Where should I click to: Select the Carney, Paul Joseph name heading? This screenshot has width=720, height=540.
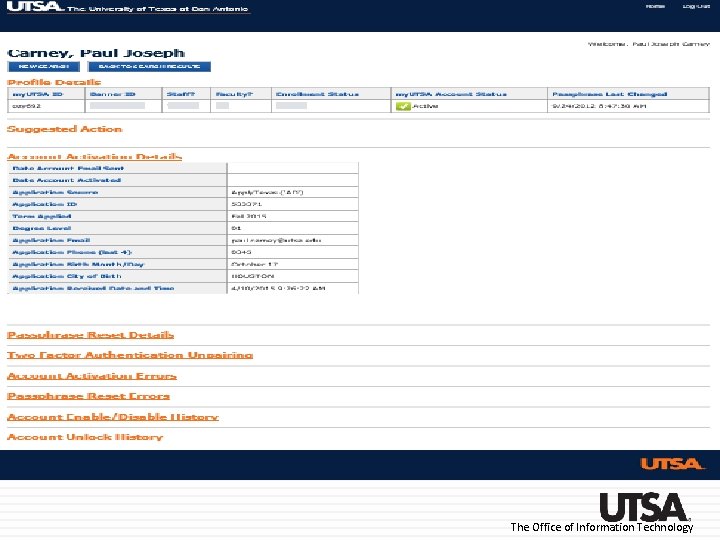click(96, 53)
